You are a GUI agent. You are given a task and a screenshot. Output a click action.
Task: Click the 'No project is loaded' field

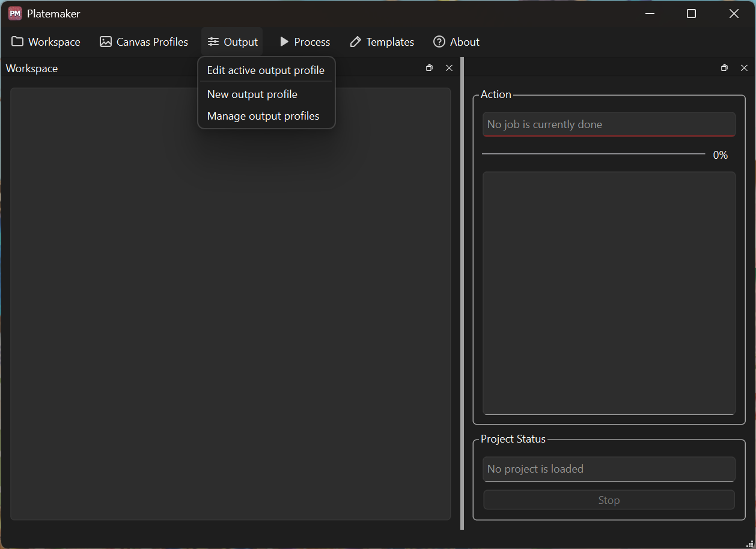(x=609, y=469)
